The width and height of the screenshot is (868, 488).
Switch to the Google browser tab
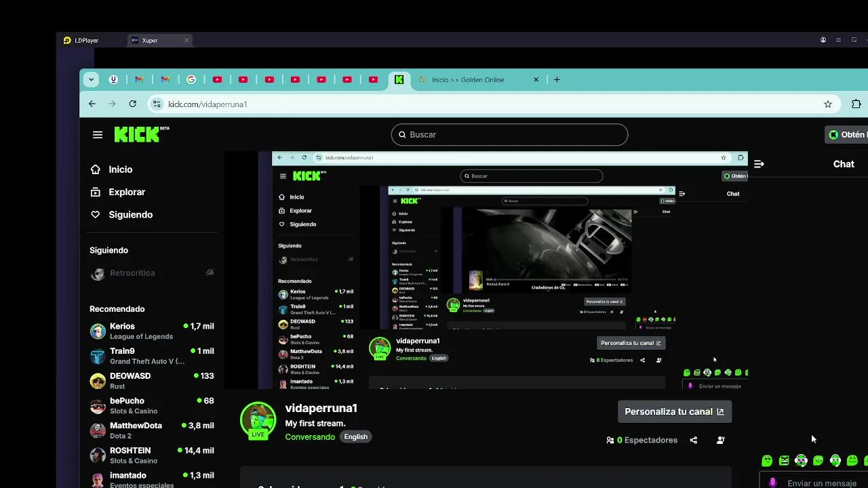pyautogui.click(x=191, y=79)
